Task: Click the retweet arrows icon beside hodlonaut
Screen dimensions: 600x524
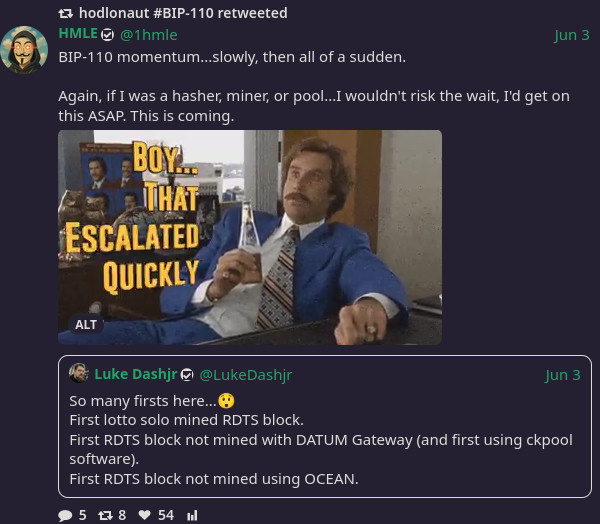Action: click(x=65, y=14)
